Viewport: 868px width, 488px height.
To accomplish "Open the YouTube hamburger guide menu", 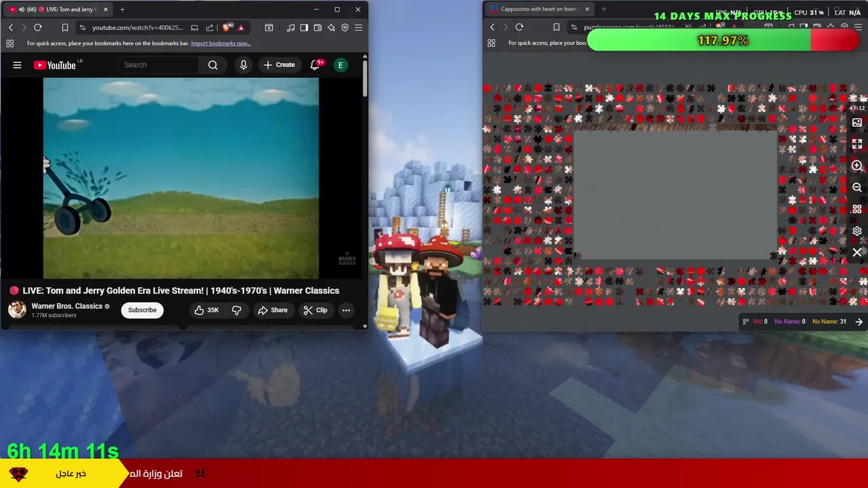I will (17, 65).
